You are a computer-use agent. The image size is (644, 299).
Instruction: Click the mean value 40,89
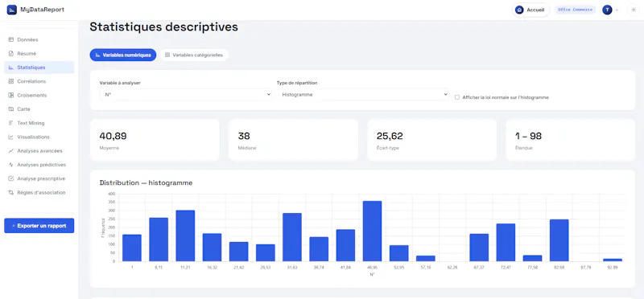point(113,136)
